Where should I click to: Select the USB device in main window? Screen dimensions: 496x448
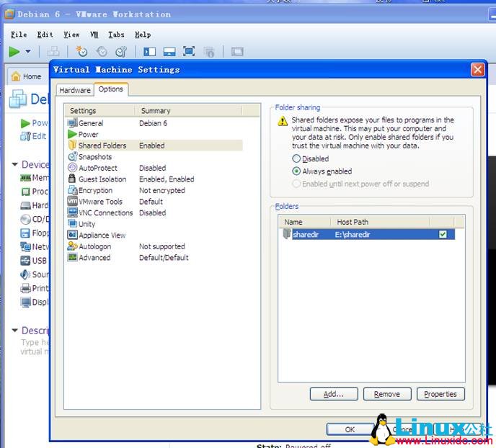[x=34, y=261]
